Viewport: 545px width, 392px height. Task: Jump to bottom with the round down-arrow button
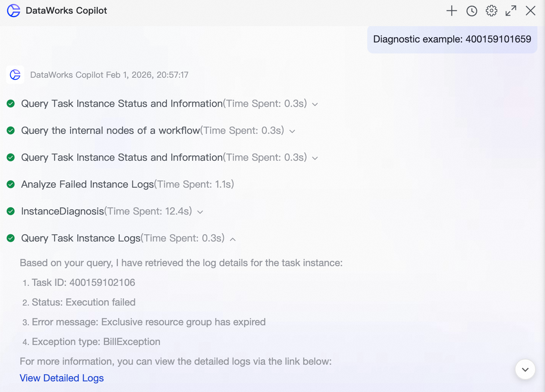[525, 369]
